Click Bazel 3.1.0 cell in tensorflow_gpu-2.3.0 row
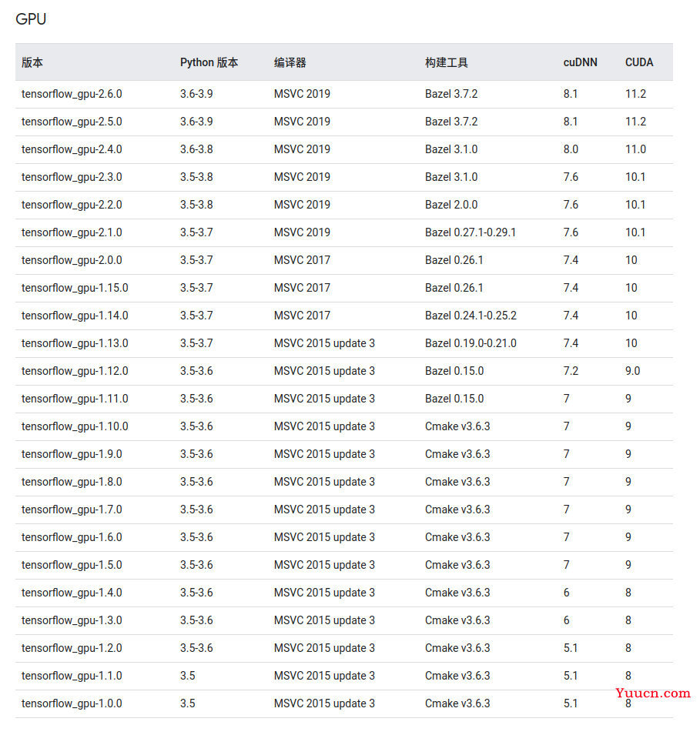The height and width of the screenshot is (735, 700). pos(451,177)
